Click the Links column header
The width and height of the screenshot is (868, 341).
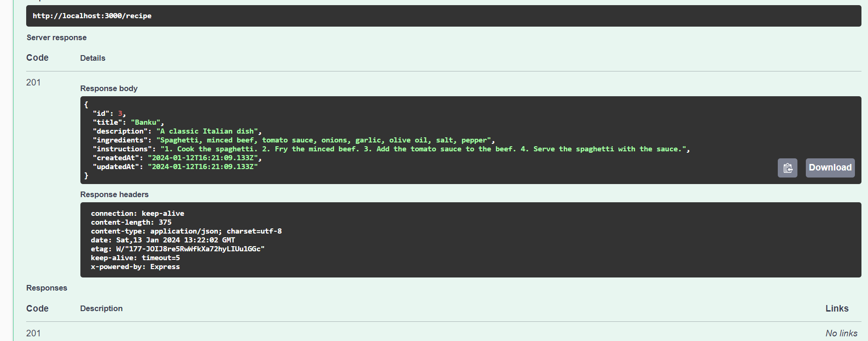coord(837,308)
